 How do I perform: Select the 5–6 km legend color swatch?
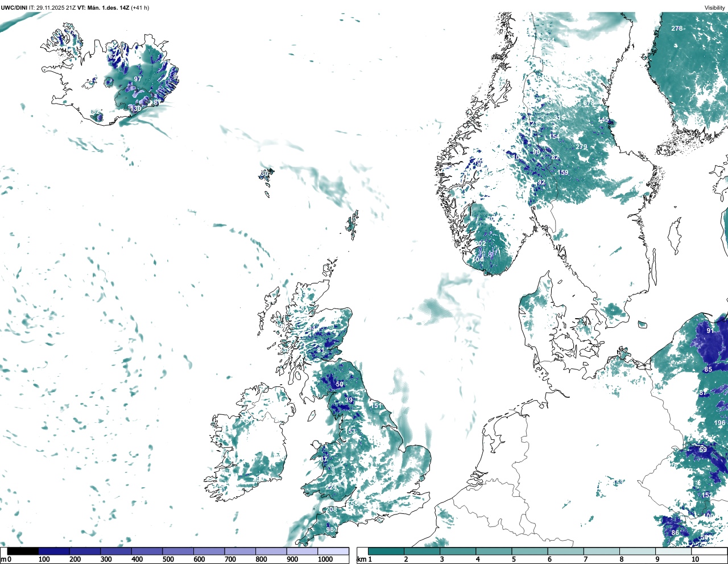tap(530, 551)
